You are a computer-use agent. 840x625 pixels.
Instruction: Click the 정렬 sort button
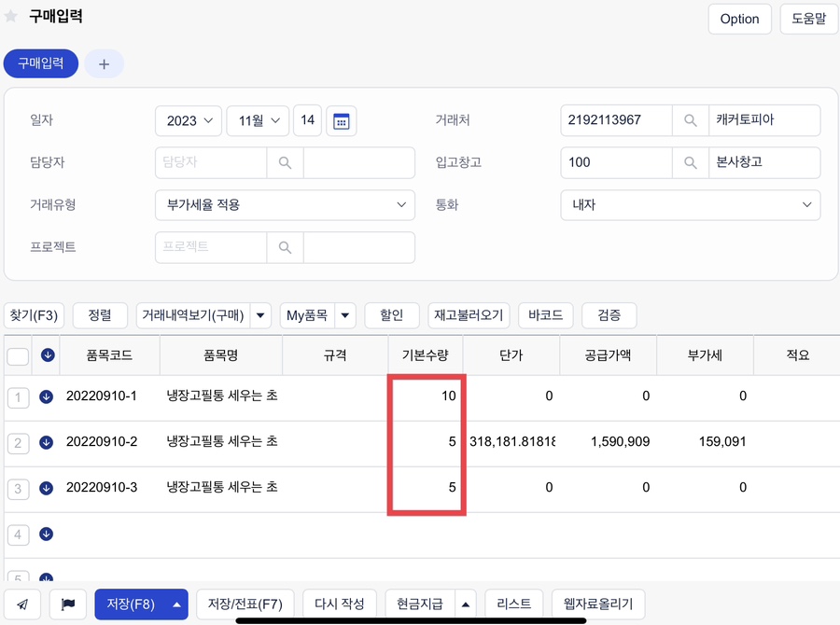(100, 315)
